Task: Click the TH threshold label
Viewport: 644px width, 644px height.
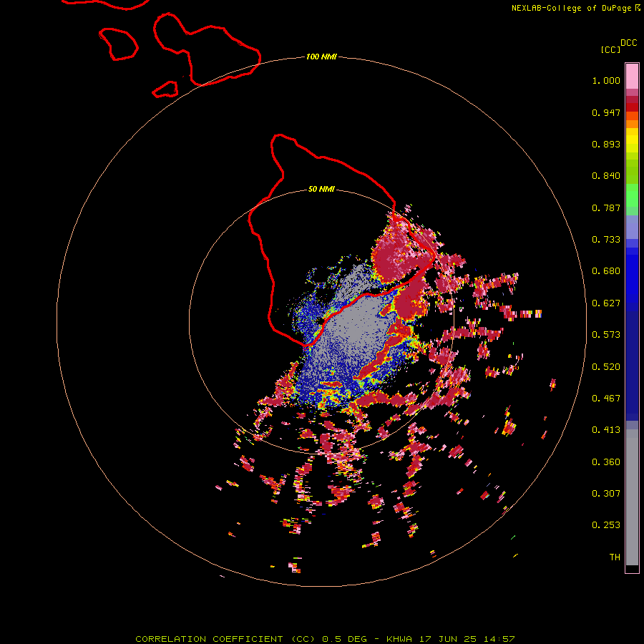Action: tap(615, 557)
